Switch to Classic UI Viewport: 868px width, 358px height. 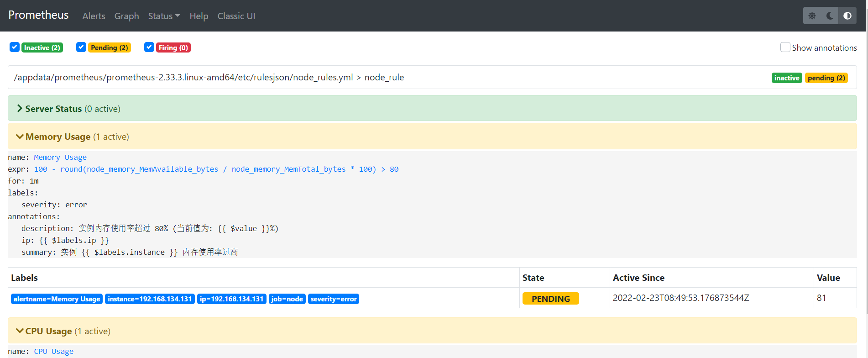click(x=236, y=16)
